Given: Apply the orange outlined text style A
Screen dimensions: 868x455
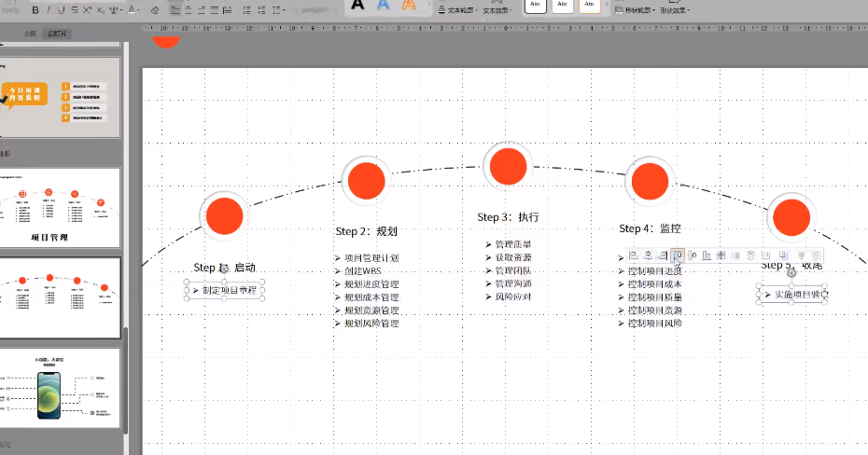Looking at the screenshot, I should pyautogui.click(x=409, y=5).
